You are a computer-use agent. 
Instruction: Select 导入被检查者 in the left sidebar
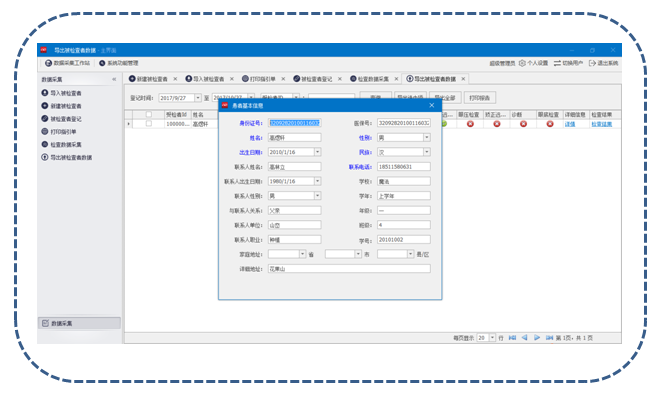[62, 93]
